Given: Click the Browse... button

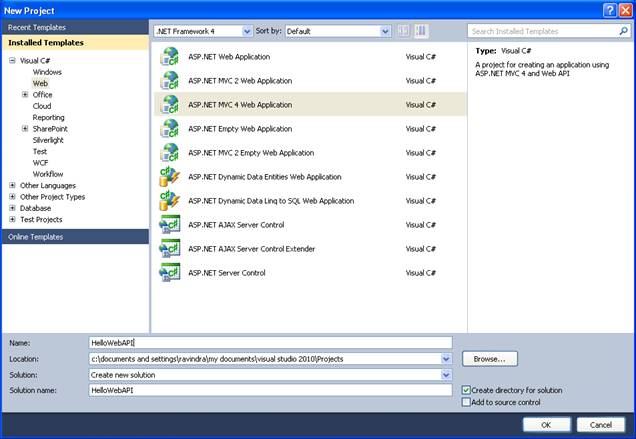Looking at the screenshot, I should [490, 359].
